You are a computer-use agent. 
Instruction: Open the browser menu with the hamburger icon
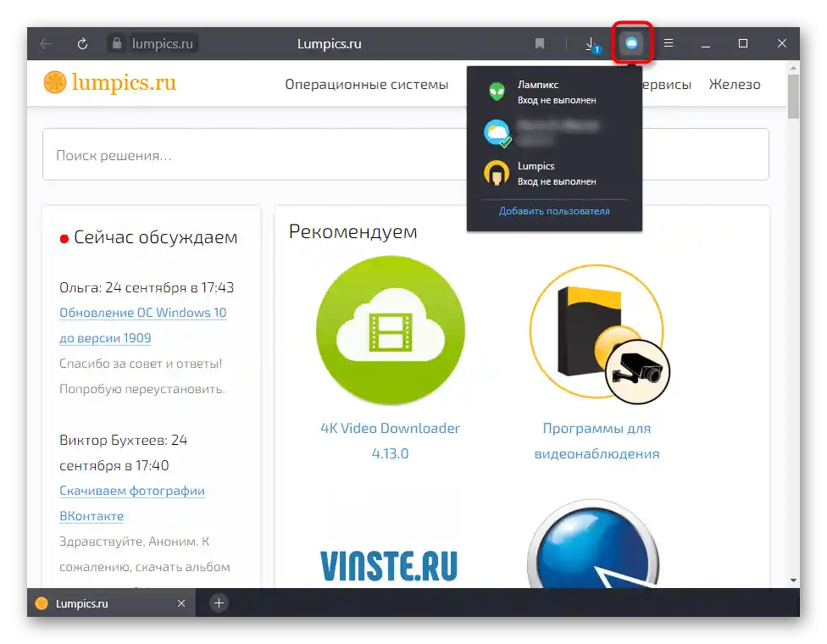point(669,43)
